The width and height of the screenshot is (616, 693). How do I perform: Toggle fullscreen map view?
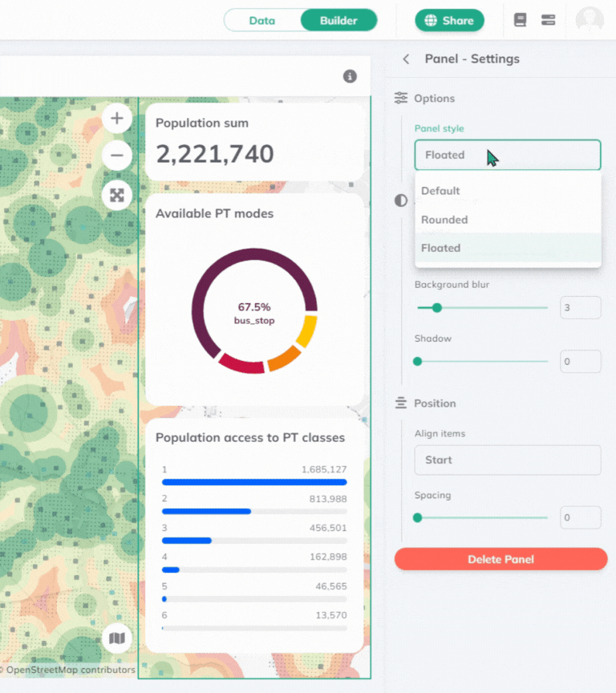(x=117, y=195)
